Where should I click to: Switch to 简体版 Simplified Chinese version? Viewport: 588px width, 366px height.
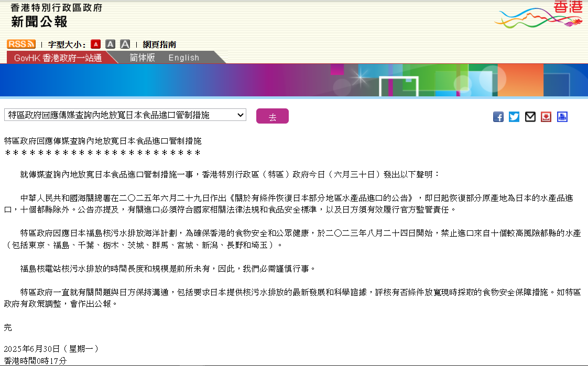(142, 58)
